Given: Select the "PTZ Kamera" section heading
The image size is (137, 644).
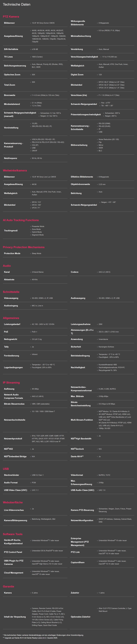Looking at the screenshot, I should click(11, 17).
